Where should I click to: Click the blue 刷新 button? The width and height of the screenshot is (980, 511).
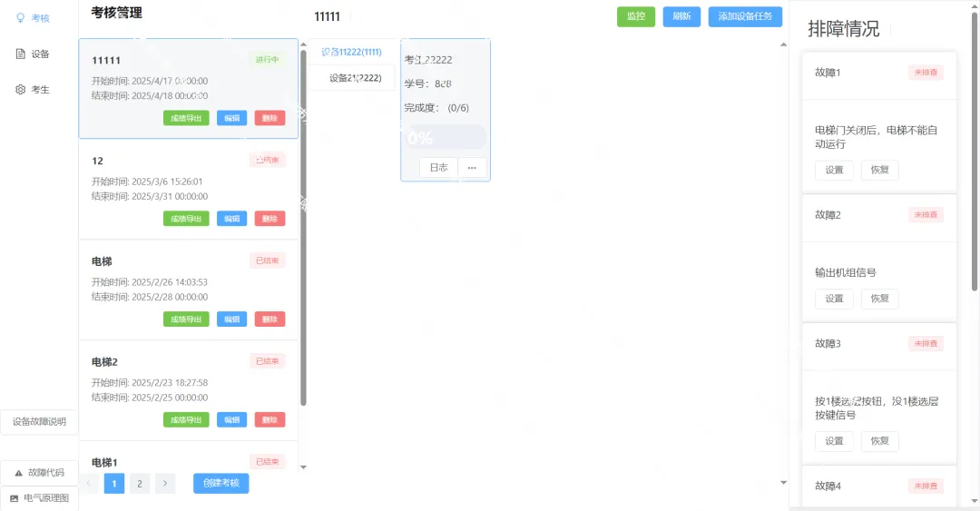point(681,16)
